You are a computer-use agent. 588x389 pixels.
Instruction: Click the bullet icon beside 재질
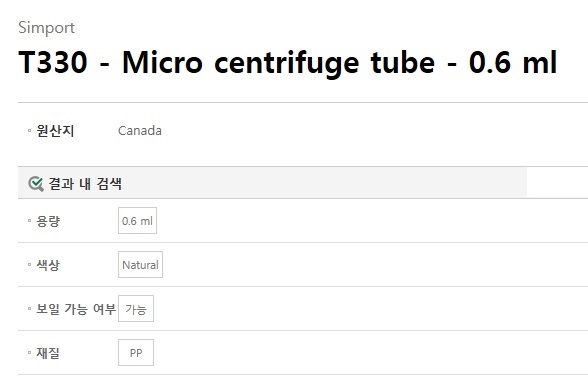pyautogui.click(x=29, y=353)
